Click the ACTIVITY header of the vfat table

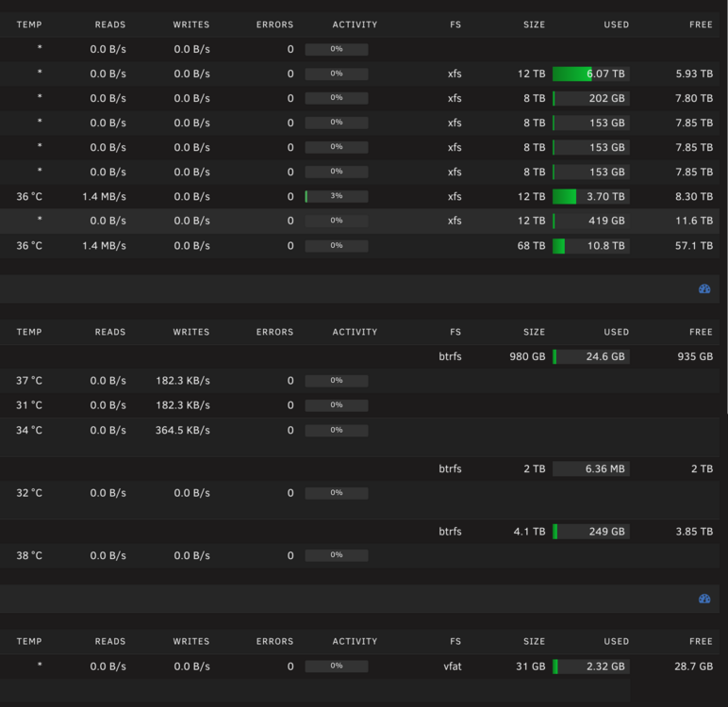pyautogui.click(x=355, y=642)
